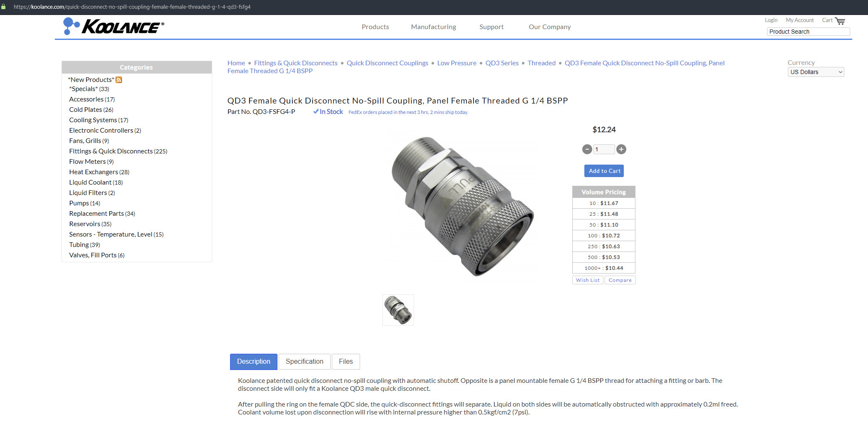
Task: Open Flow Meters category
Action: 91,162
